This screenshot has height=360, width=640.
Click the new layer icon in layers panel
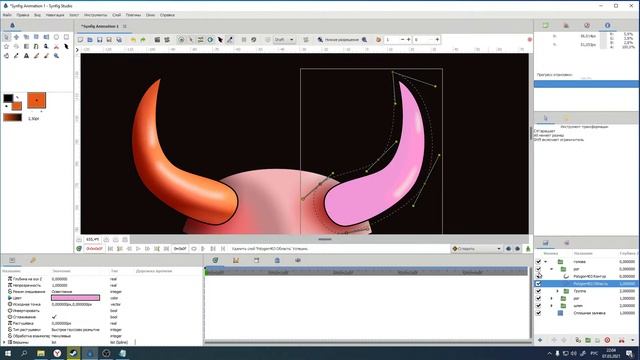[x=540, y=340]
